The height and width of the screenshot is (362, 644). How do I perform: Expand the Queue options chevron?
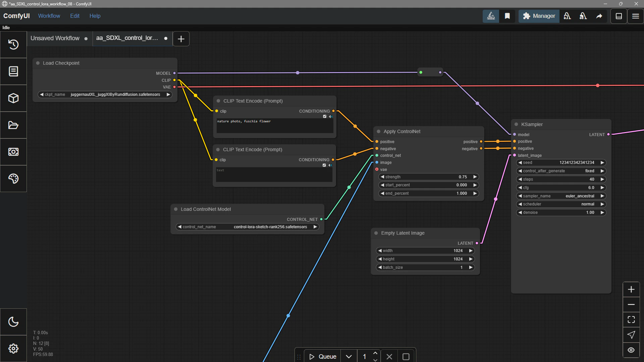coord(349,357)
